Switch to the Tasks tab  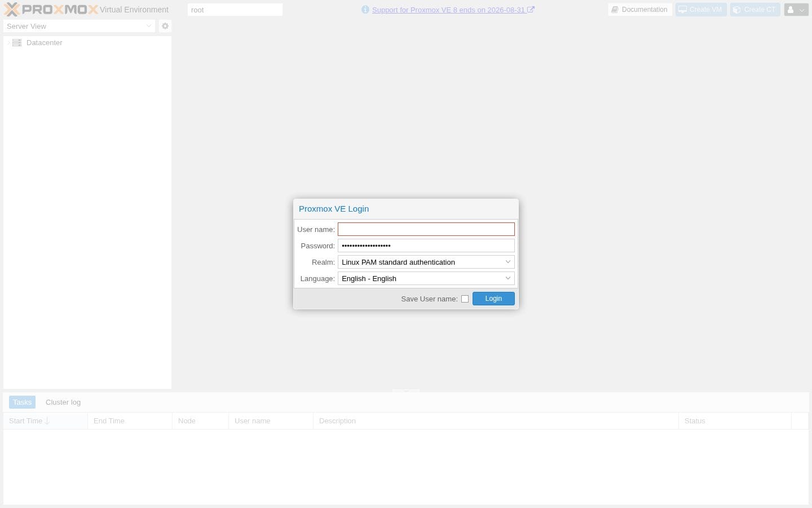(22, 402)
